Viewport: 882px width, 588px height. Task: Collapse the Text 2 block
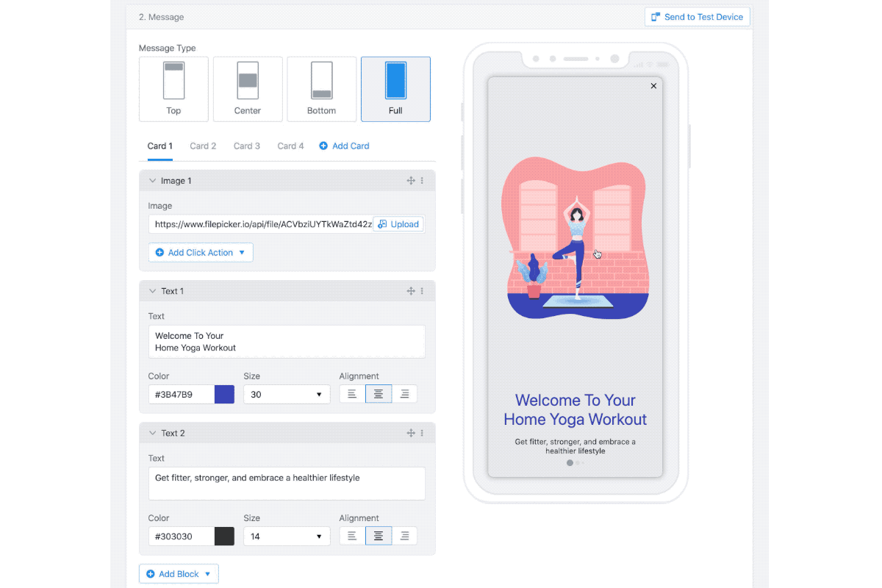point(153,433)
